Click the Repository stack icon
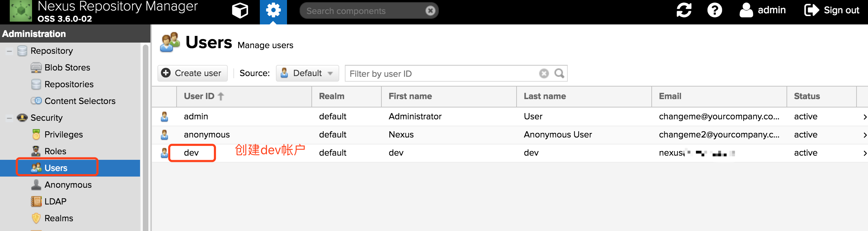This screenshot has width=868, height=231. [x=22, y=51]
